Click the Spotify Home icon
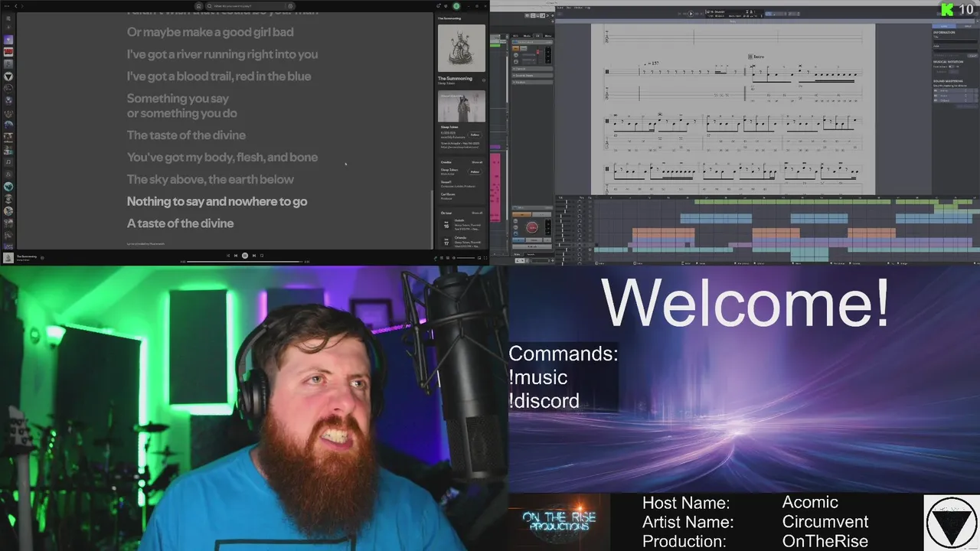Viewport: 980px width, 551px height. point(198,6)
